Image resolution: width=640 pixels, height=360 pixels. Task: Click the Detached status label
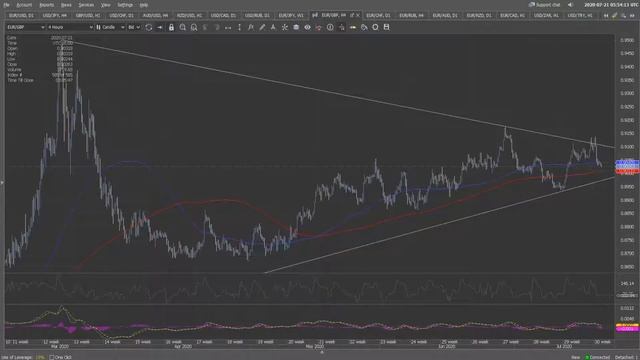click(x=624, y=357)
